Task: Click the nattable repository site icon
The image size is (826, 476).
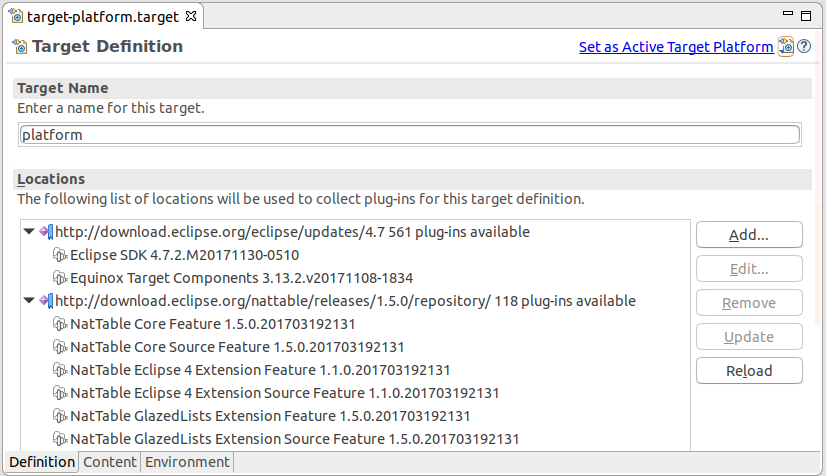Action: [46, 301]
